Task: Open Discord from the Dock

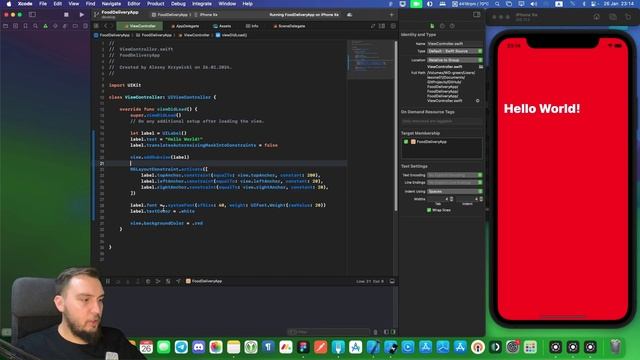Action: 199,347
